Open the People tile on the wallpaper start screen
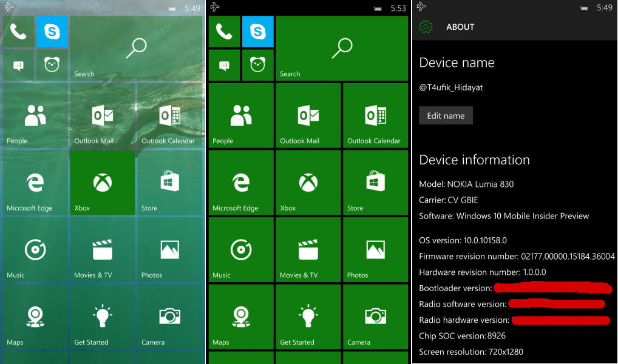Image resolution: width=618 pixels, height=364 pixels. point(36,115)
